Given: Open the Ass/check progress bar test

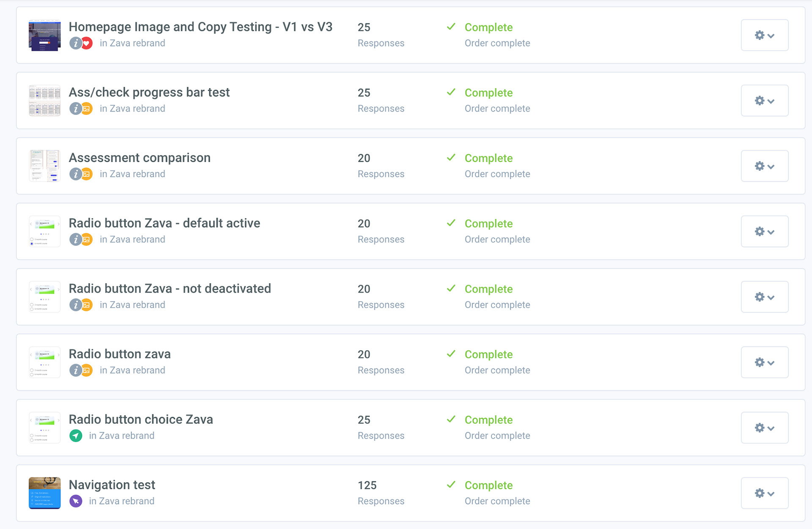Looking at the screenshot, I should click(149, 92).
